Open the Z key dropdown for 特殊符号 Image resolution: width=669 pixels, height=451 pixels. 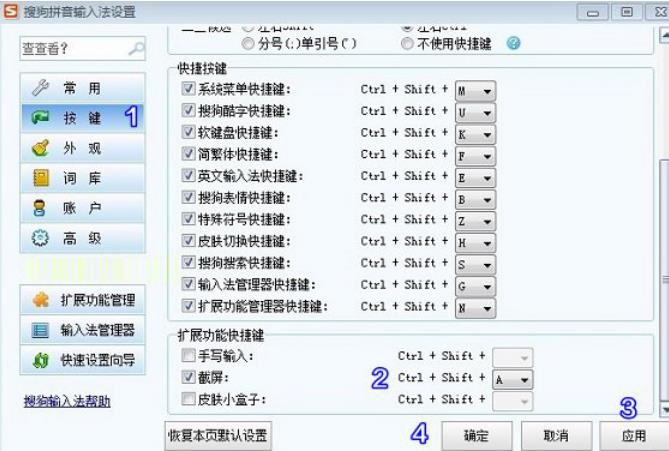pos(475,221)
